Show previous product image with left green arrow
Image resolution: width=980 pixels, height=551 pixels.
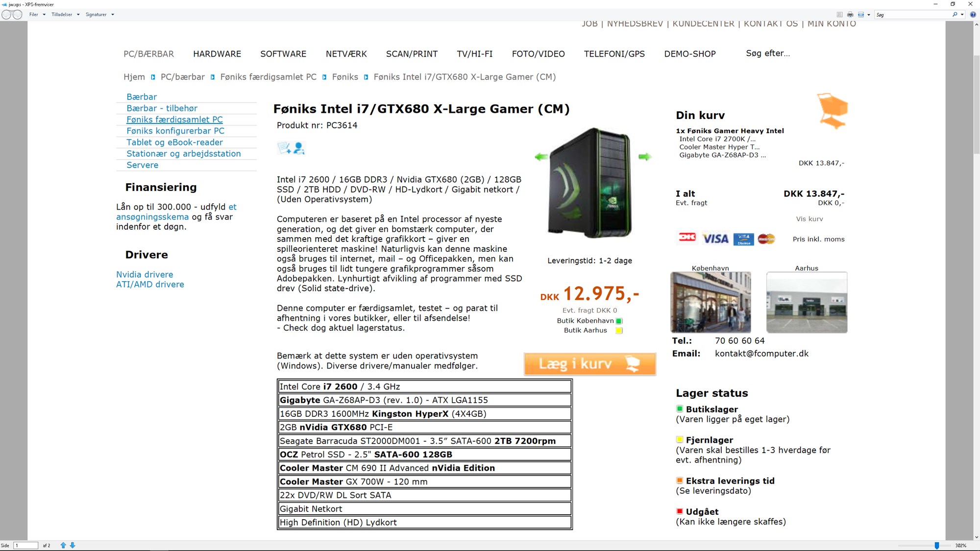click(541, 157)
